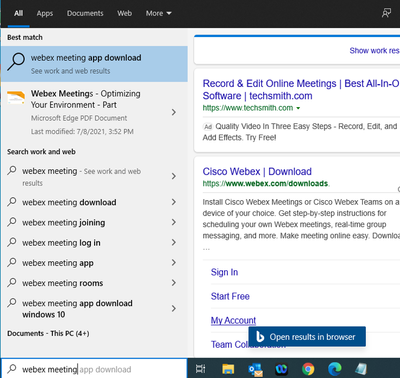The width and height of the screenshot is (400, 378).
Task: Click the Start Free link
Action: click(x=230, y=296)
